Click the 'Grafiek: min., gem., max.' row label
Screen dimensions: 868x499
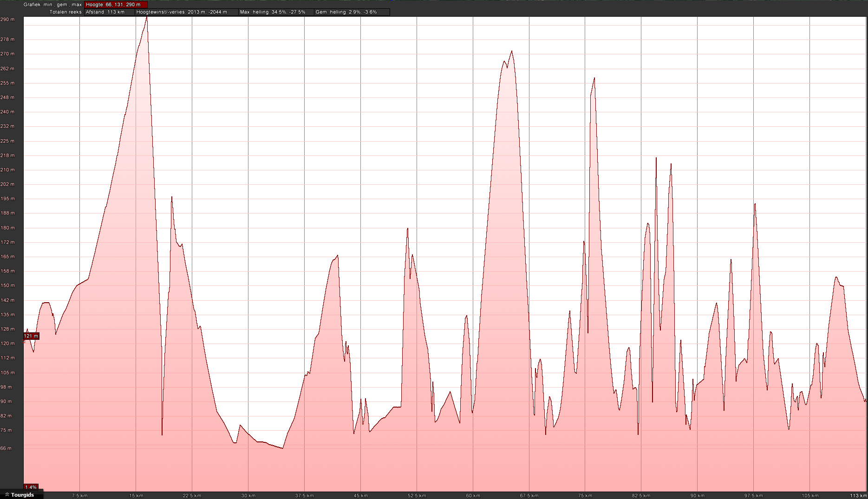tap(52, 5)
